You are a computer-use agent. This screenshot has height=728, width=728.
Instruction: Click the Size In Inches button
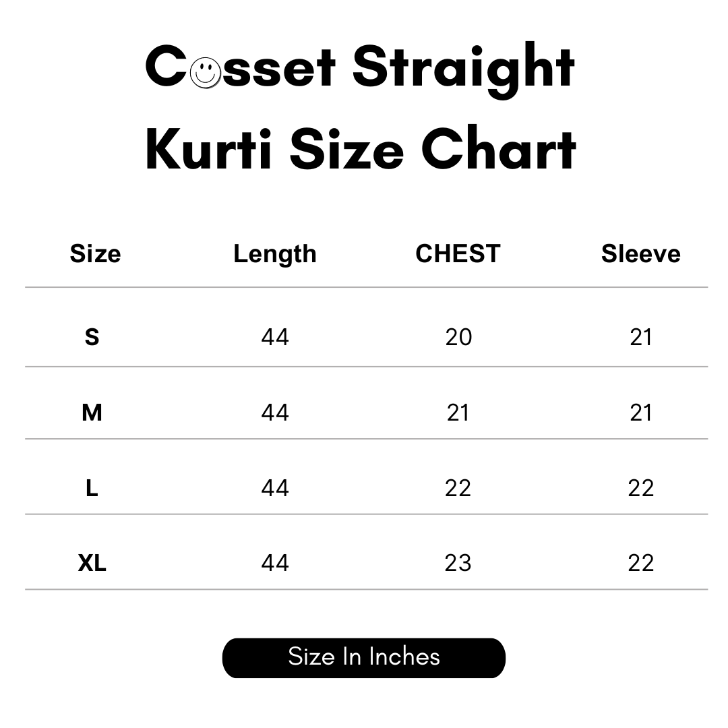364,657
